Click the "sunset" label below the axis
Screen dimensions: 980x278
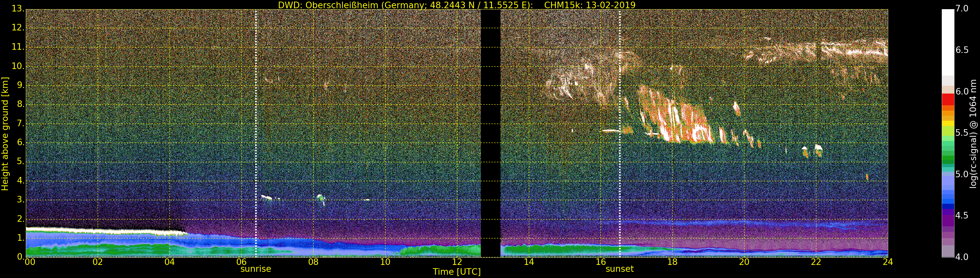[620, 269]
